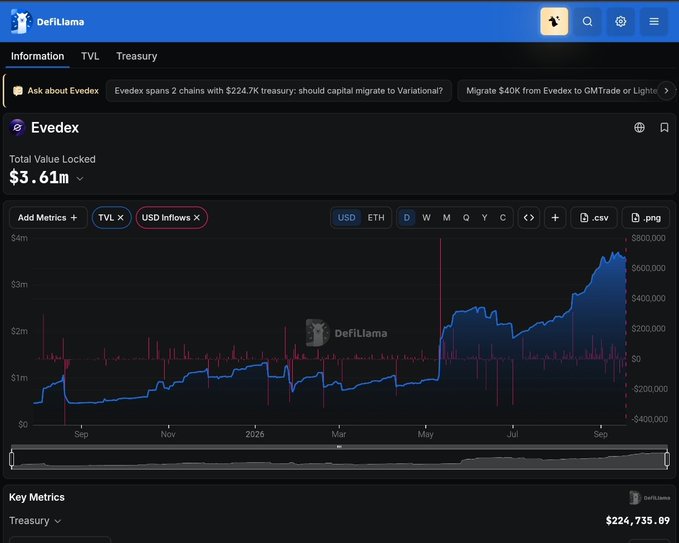Image resolution: width=679 pixels, height=543 pixels.
Task: Open suggestion about migrating to Variational
Action: pos(278,90)
